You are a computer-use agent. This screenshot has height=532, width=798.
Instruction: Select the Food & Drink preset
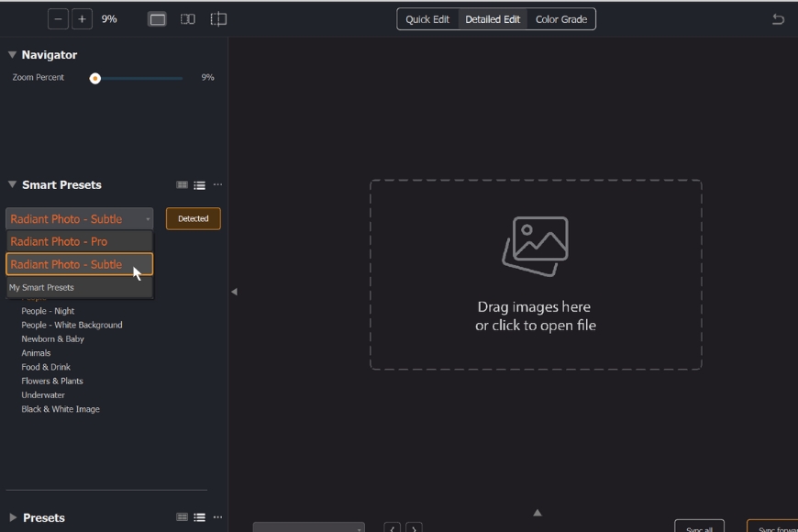(x=46, y=367)
